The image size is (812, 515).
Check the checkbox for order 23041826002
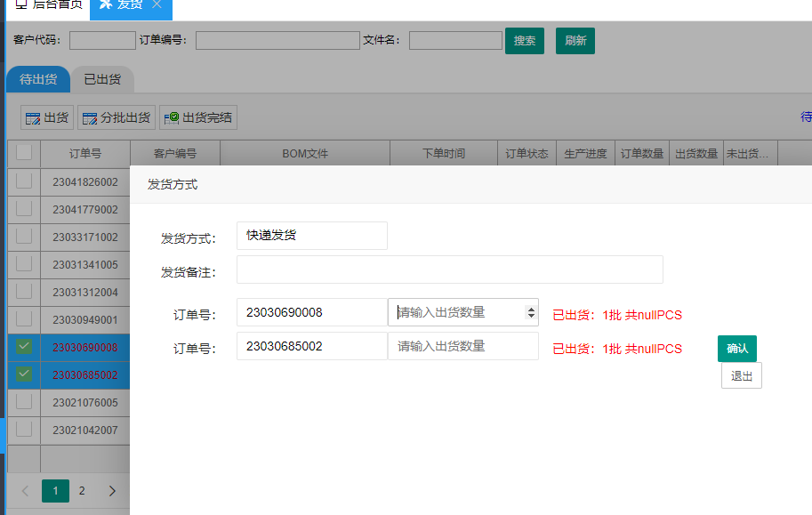click(24, 181)
